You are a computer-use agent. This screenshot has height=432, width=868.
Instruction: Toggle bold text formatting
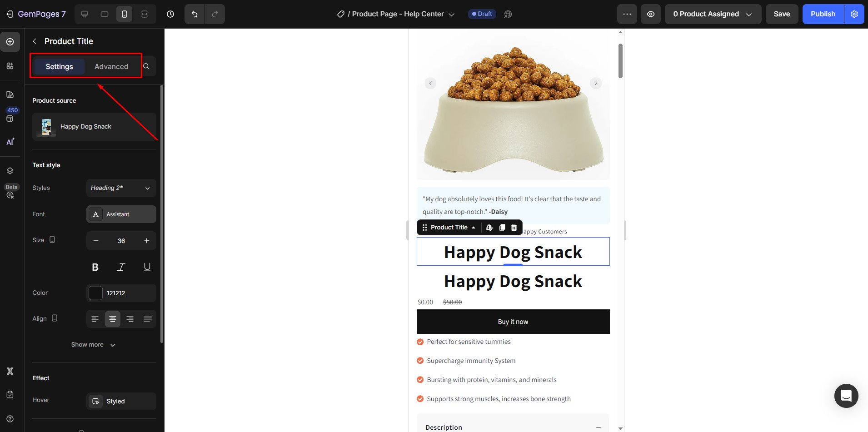click(x=95, y=267)
